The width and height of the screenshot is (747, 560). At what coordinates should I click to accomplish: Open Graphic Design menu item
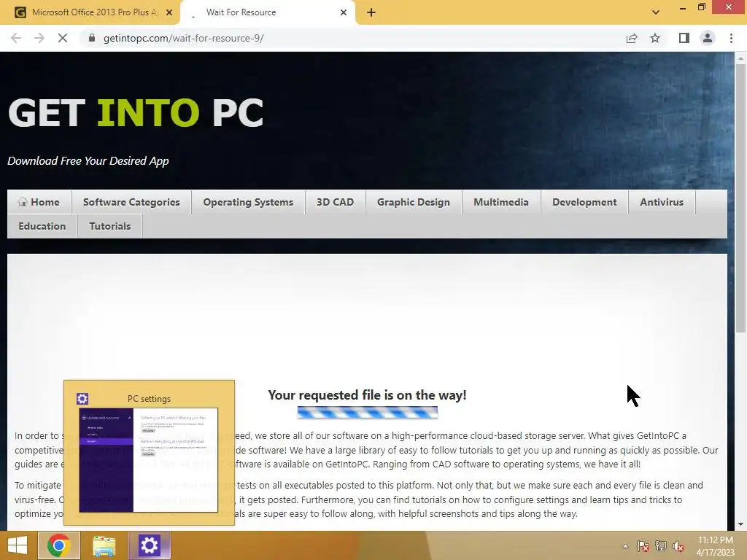(414, 202)
